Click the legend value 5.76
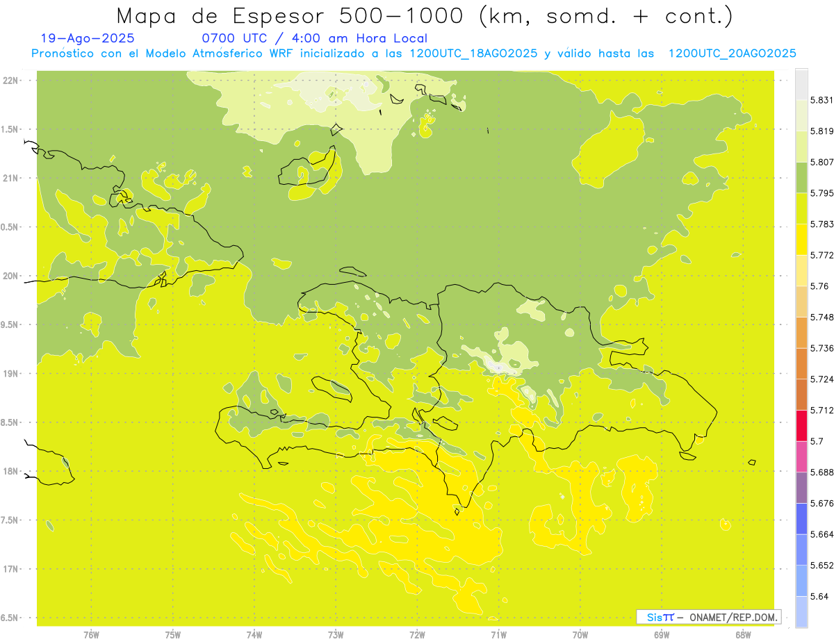This screenshot has width=834, height=644. click(x=819, y=286)
